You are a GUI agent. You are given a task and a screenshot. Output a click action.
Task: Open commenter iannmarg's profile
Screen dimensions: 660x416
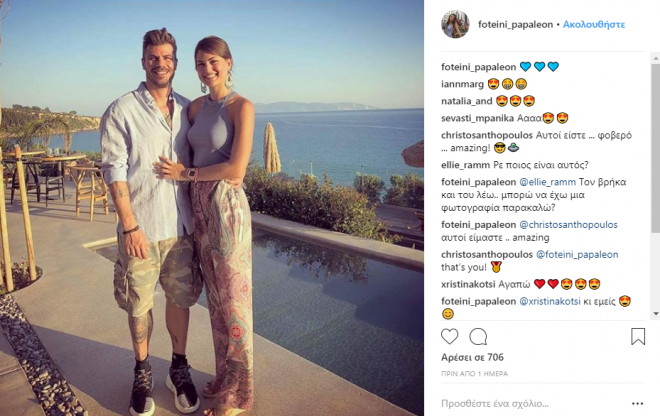462,84
